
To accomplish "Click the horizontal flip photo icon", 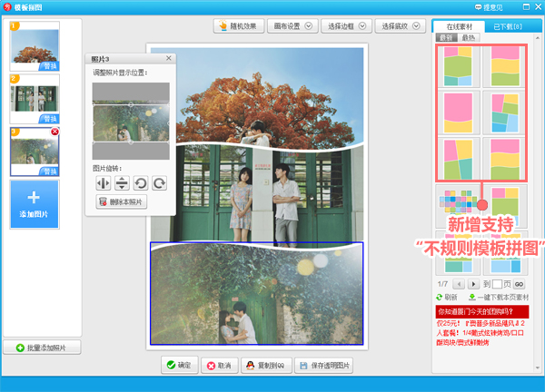I will click(104, 183).
